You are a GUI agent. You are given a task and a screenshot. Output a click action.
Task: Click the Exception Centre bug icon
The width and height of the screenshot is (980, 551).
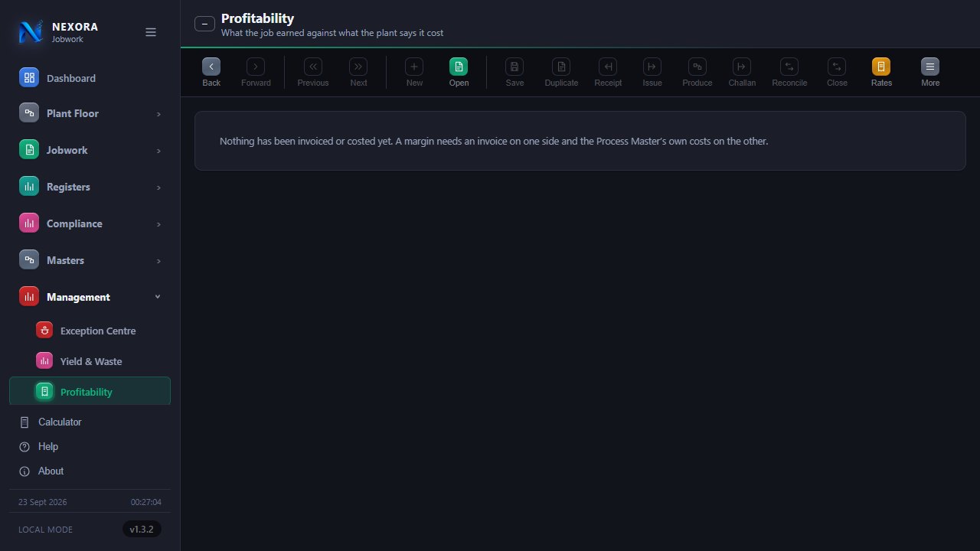click(x=44, y=330)
